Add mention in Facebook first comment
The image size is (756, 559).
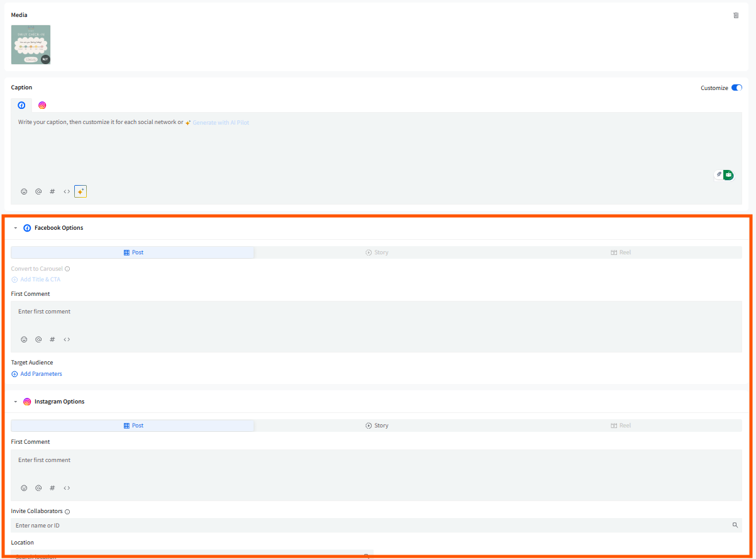coord(38,339)
